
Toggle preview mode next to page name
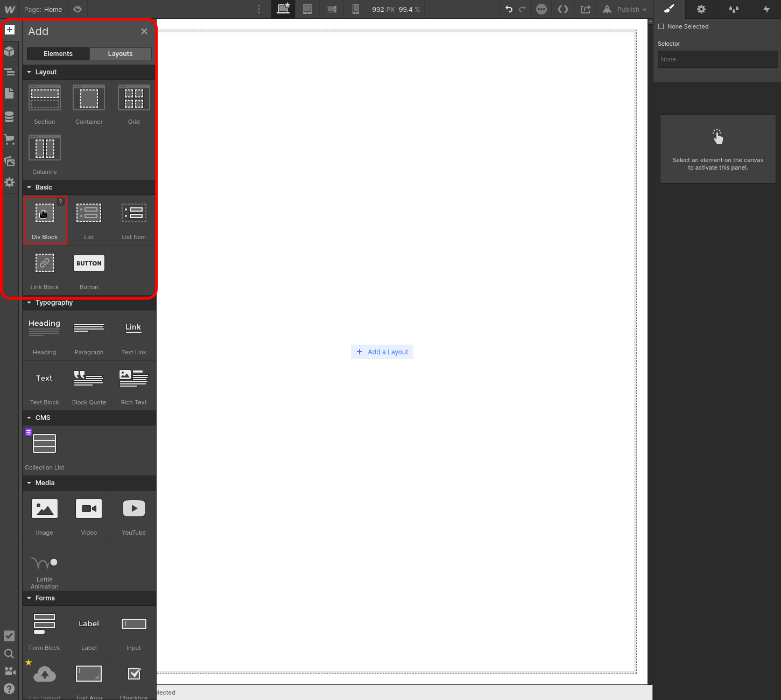[x=77, y=9]
